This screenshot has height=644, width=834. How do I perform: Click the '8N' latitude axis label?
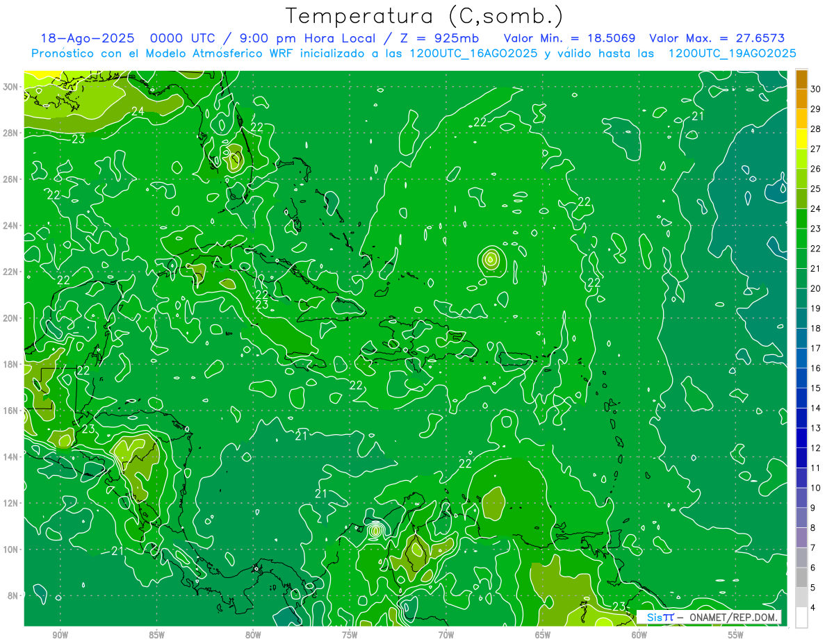(x=13, y=595)
